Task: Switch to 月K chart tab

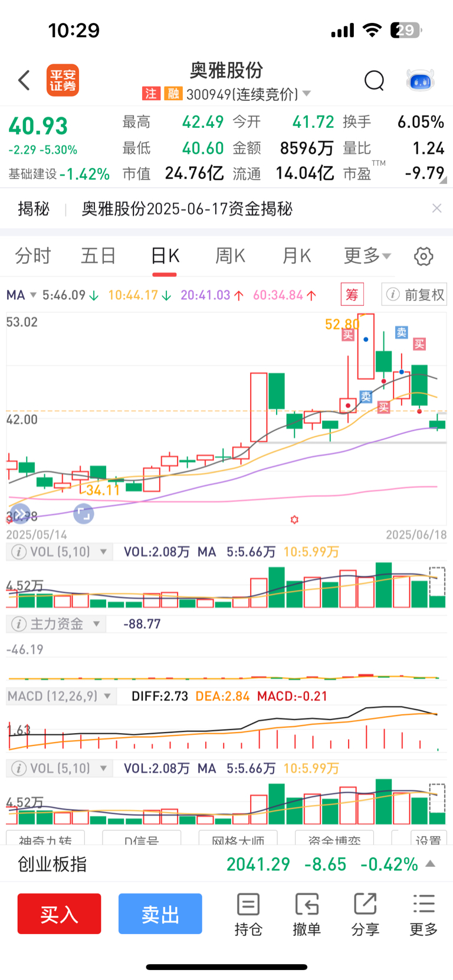Action: click(296, 256)
